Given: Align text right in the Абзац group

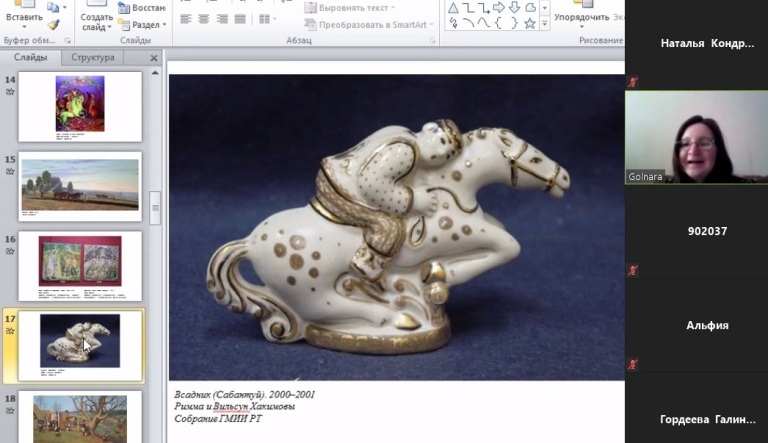Looking at the screenshot, I should (222, 19).
